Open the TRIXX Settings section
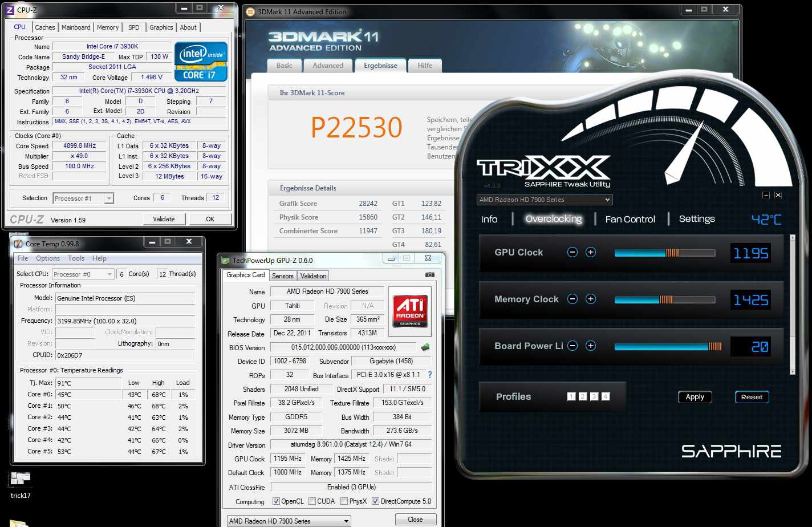 [697, 219]
